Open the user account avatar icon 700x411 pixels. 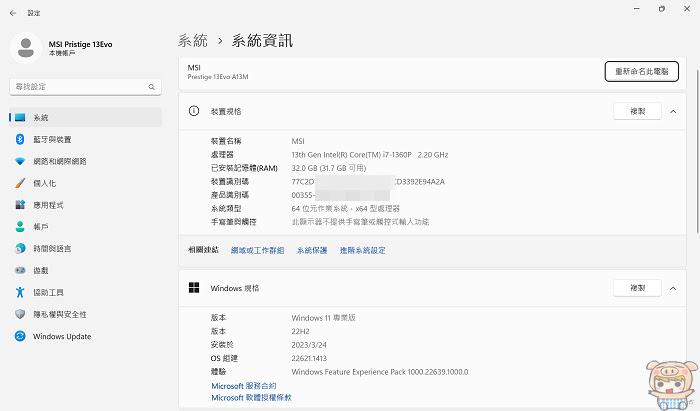point(26,48)
